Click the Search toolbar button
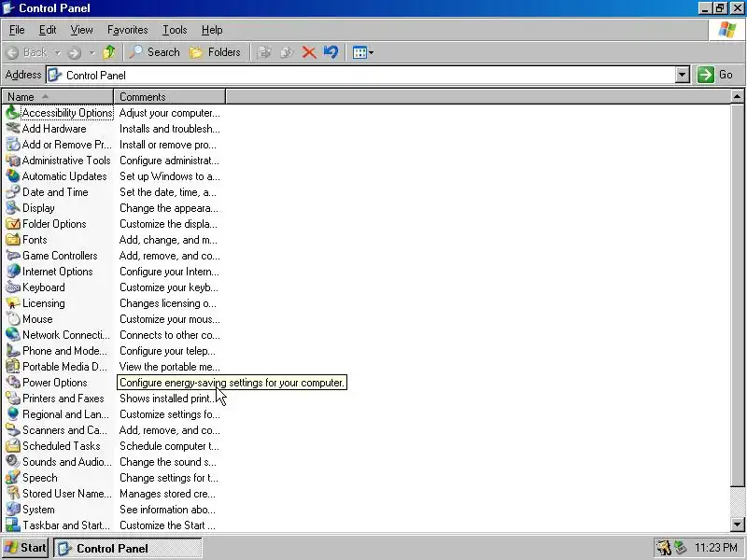This screenshot has height=560, width=747. coord(154,52)
